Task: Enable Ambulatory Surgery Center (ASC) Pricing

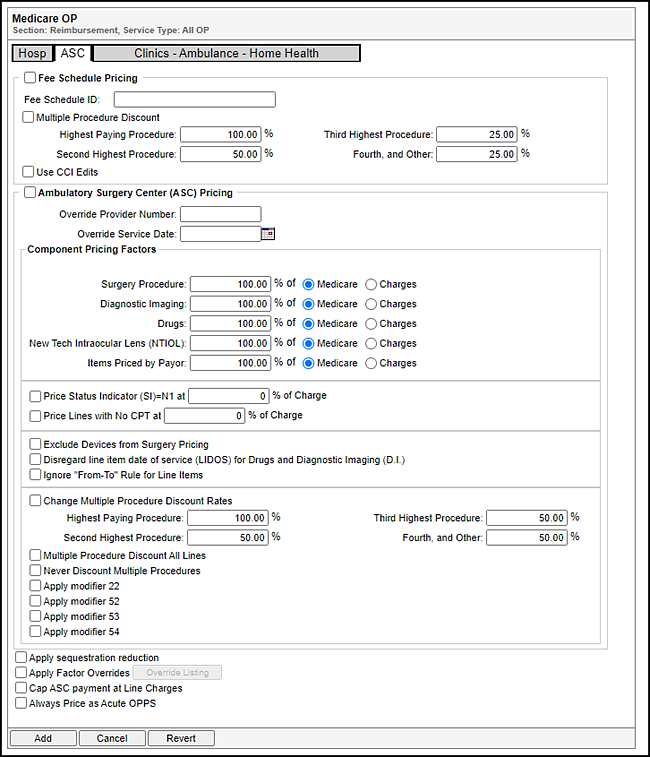Action: [x=30, y=193]
